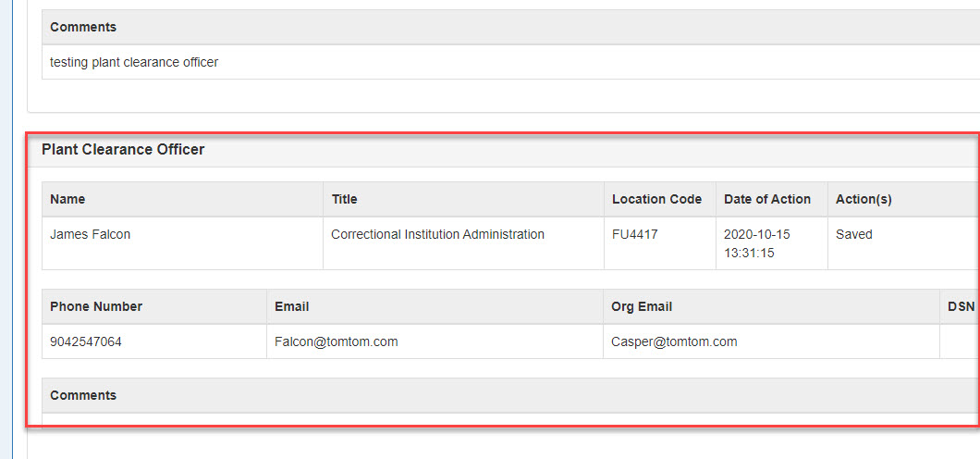Select the James Falcon name cell
This screenshot has width=980, height=459.
coord(91,234)
